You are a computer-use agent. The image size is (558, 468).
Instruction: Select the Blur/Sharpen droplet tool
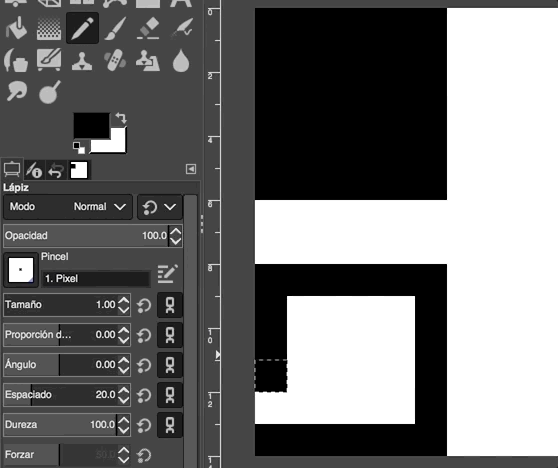[x=181, y=61]
